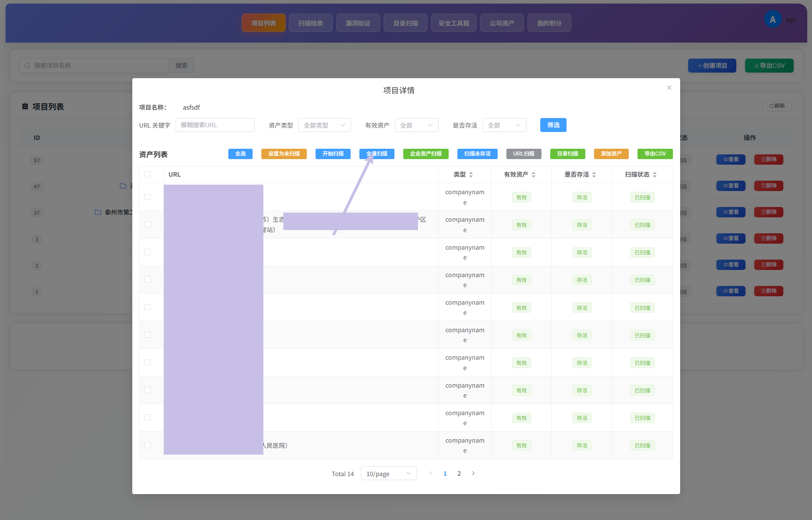Click the 项目列表 heading icon
The image size is (812, 520).
click(25, 106)
